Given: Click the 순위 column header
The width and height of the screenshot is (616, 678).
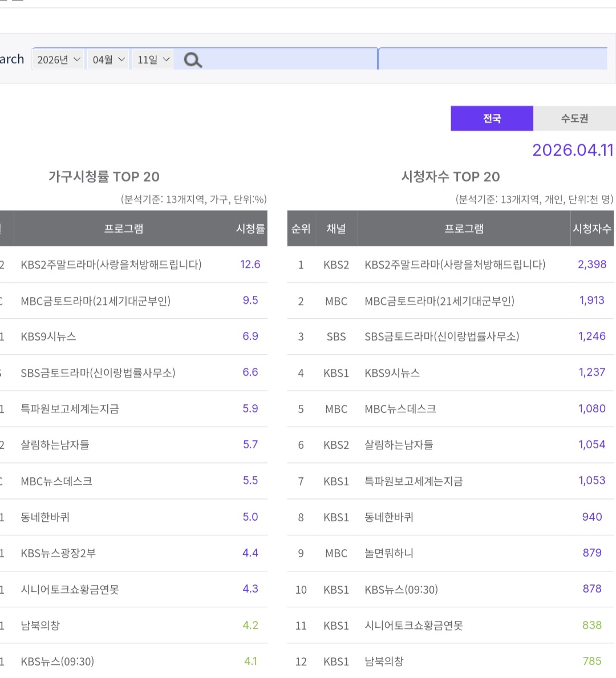Looking at the screenshot, I should pyautogui.click(x=301, y=229).
